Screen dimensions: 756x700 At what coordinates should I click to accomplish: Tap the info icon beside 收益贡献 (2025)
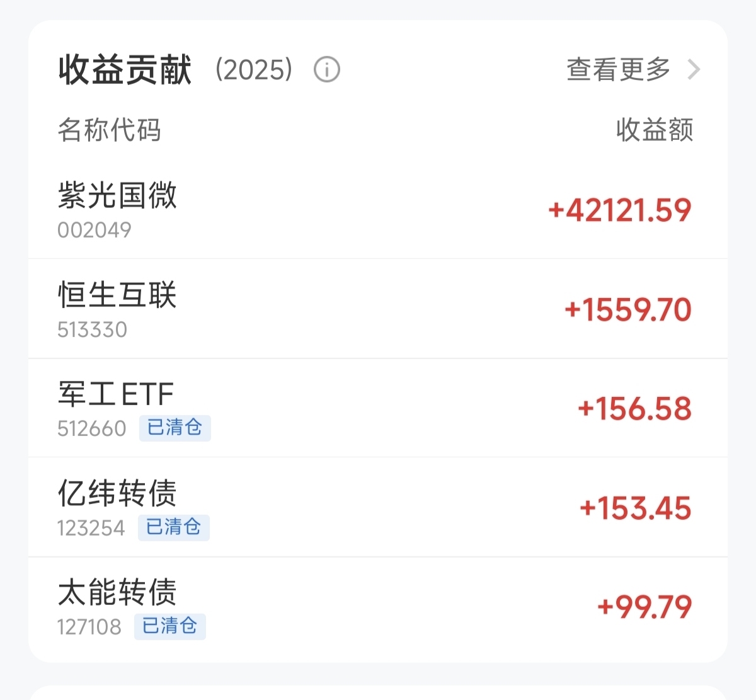327,69
